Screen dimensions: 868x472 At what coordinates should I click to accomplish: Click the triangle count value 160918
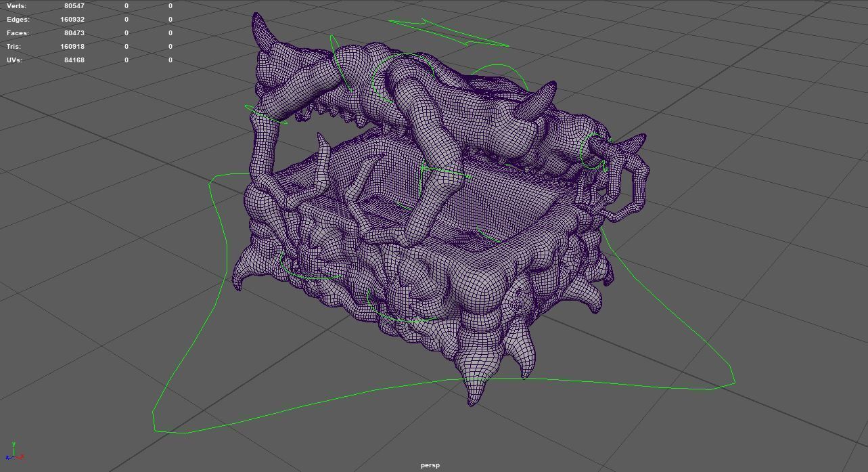click(x=72, y=47)
